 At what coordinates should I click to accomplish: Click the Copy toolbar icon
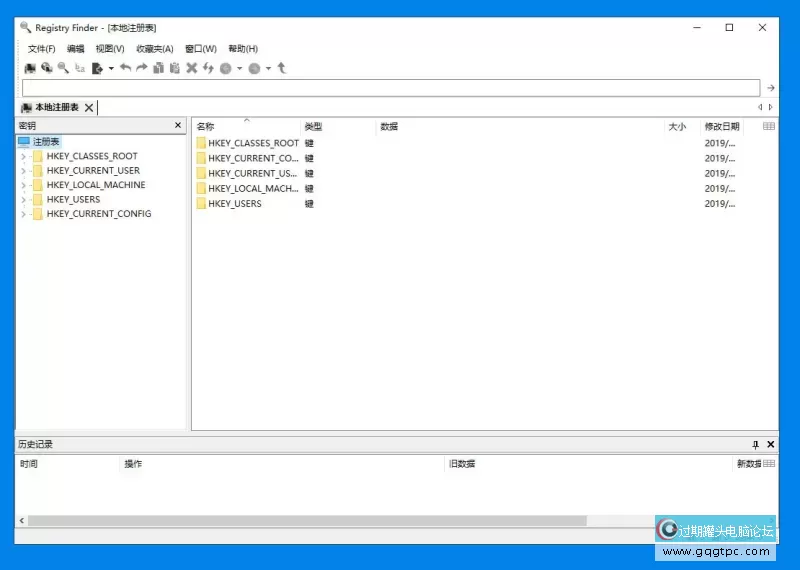159,68
